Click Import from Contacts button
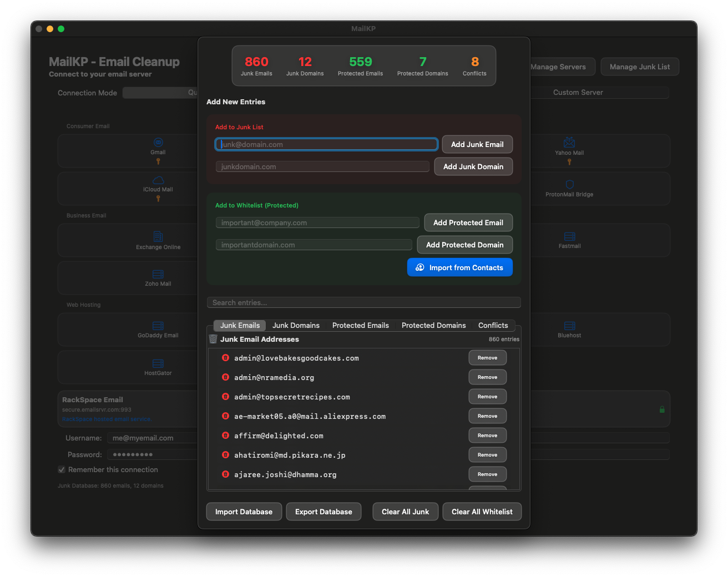728x577 pixels. pyautogui.click(x=460, y=267)
